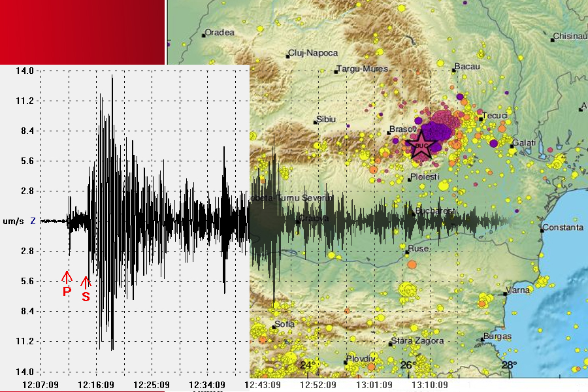Click the 26° longitude label
Viewport: 588px width, 392px height.
pos(408,365)
